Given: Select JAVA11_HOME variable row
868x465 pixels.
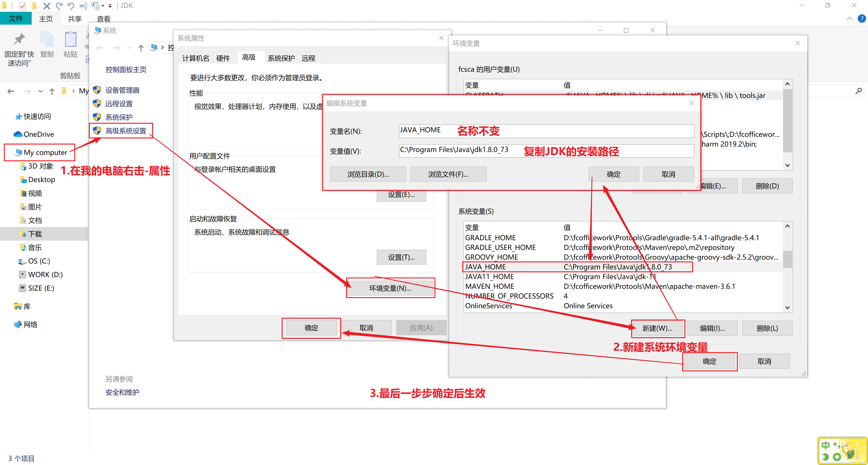Looking at the screenshot, I should click(x=489, y=277).
